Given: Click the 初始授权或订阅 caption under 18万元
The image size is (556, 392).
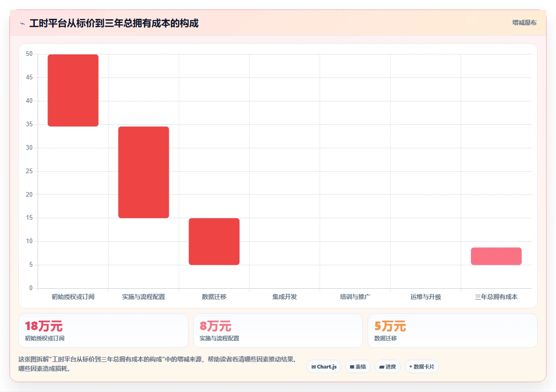Looking at the screenshot, I should coord(45,338).
